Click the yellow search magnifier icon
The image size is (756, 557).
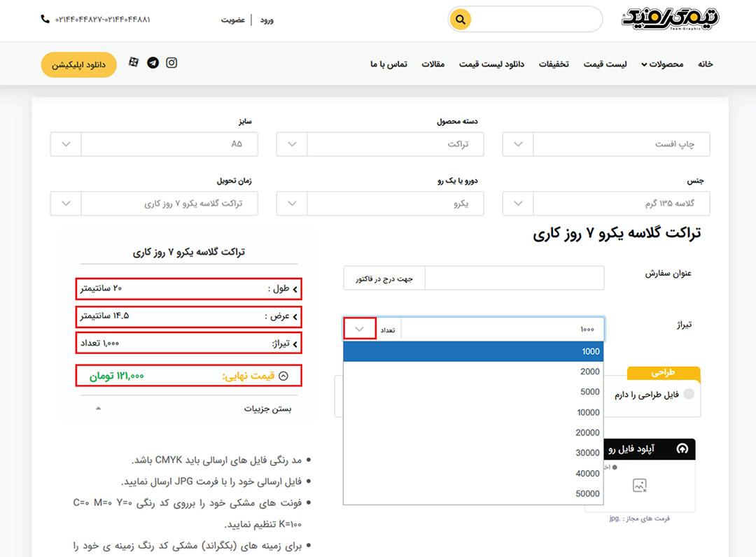pyautogui.click(x=460, y=20)
